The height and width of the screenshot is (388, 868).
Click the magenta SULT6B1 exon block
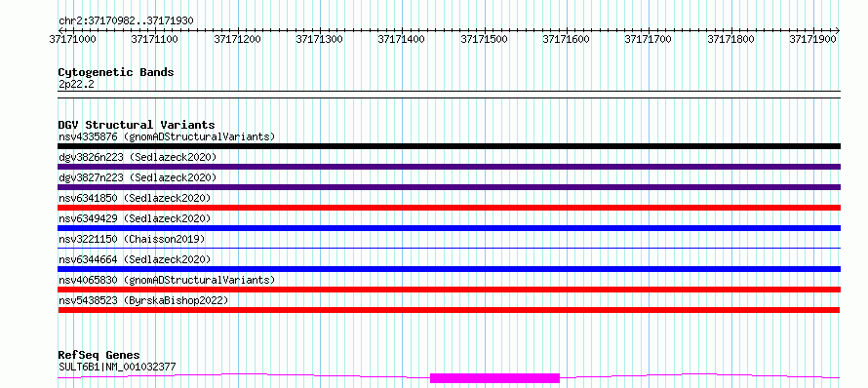[x=494, y=378]
